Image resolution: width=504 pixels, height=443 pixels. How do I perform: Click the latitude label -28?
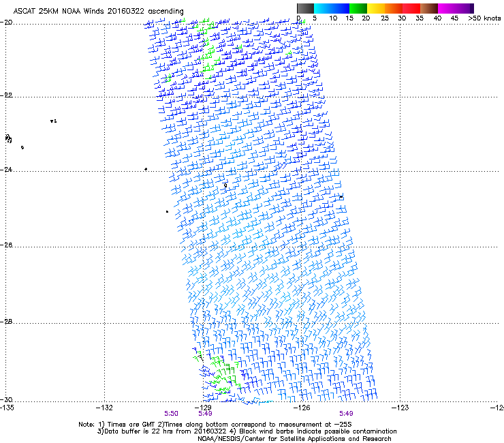[x=6, y=322]
